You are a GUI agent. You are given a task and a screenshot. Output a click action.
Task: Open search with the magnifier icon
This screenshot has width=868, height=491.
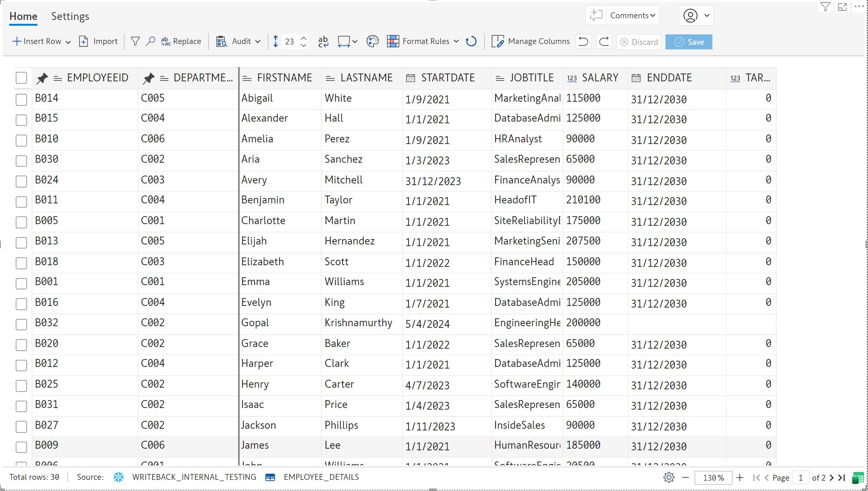151,42
